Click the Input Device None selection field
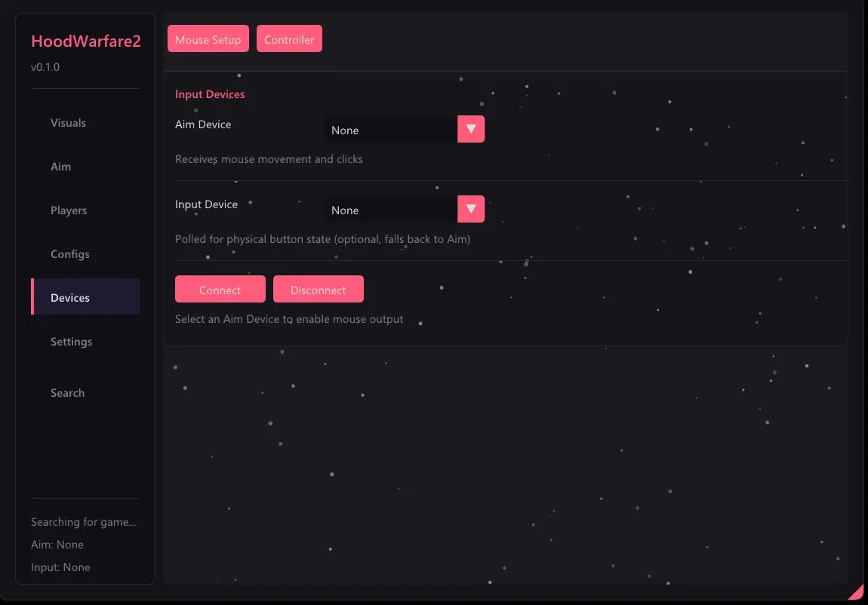 coord(391,210)
